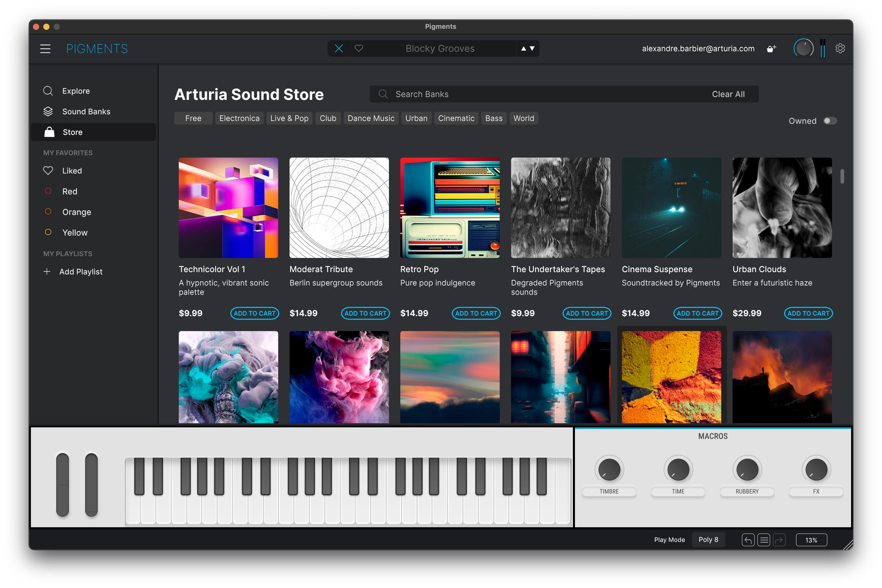
Task: Select next preset with down arrow
Action: click(x=532, y=49)
